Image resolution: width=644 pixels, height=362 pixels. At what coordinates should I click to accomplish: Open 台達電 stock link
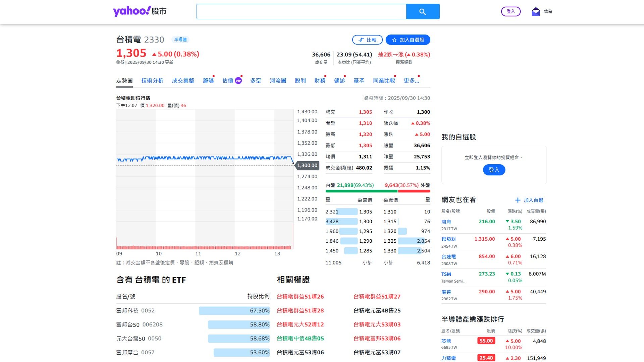448,257
